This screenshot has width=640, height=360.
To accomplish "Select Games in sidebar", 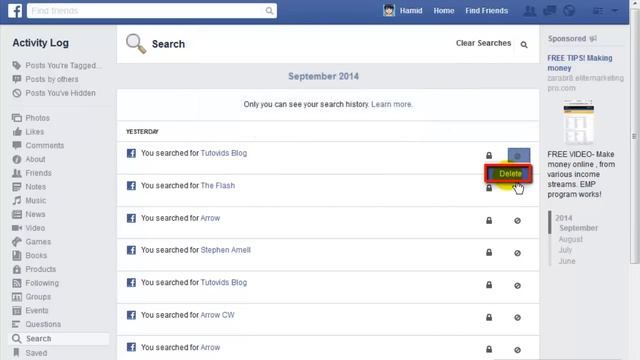I will coord(31,242).
